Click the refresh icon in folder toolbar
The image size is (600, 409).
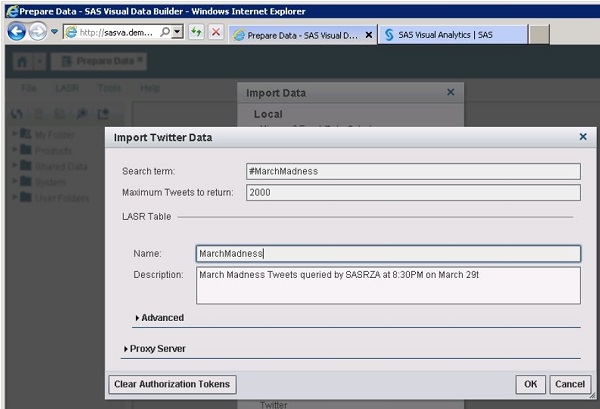(x=17, y=114)
